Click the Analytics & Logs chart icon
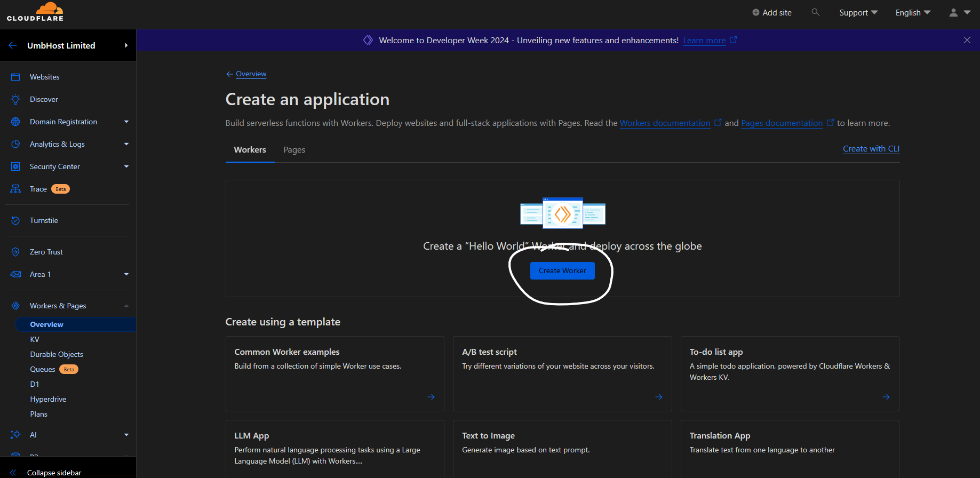 tap(15, 144)
